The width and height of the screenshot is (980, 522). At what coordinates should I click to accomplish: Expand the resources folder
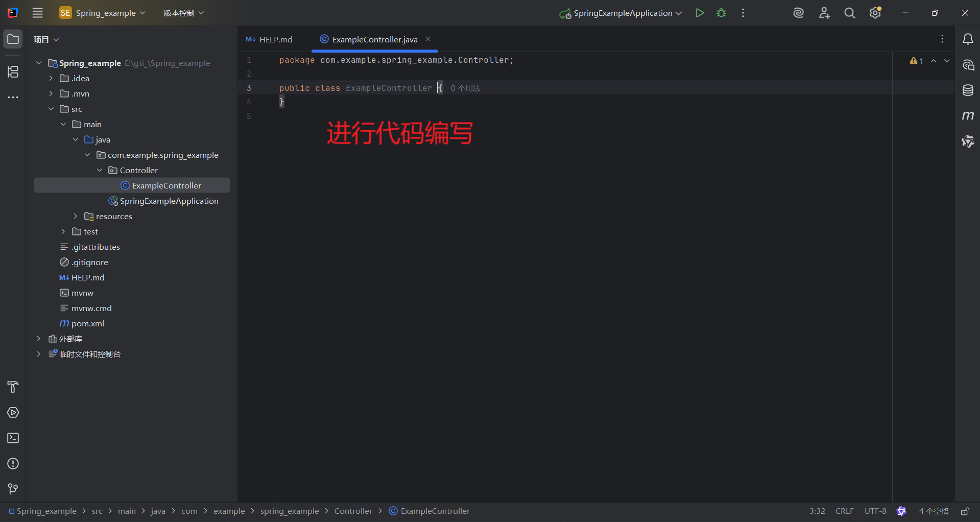coord(75,216)
